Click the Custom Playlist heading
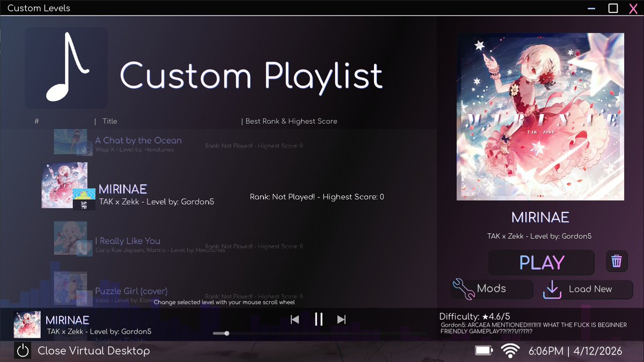The width and height of the screenshot is (644, 362). click(251, 75)
